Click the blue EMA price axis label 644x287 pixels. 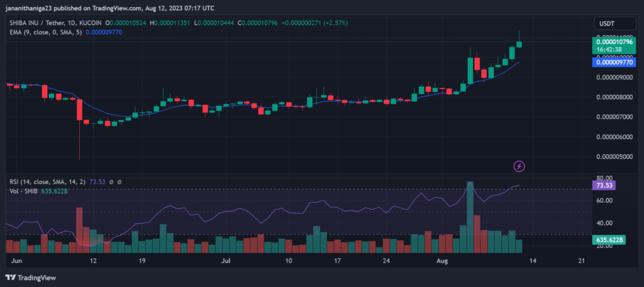tap(614, 63)
